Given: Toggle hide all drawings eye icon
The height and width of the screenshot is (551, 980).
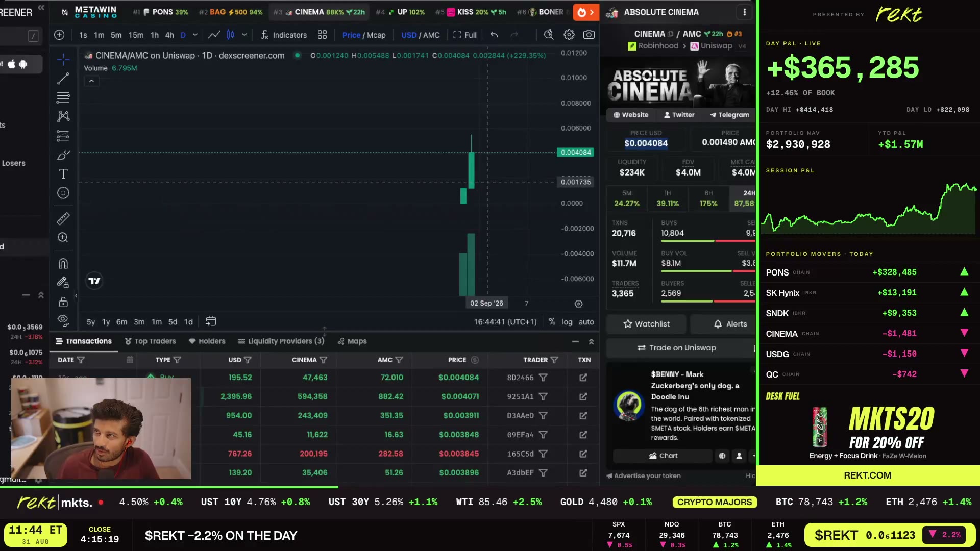Looking at the screenshot, I should pos(63,320).
